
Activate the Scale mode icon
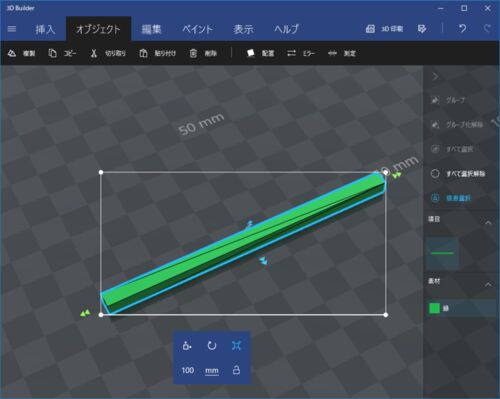click(x=236, y=345)
